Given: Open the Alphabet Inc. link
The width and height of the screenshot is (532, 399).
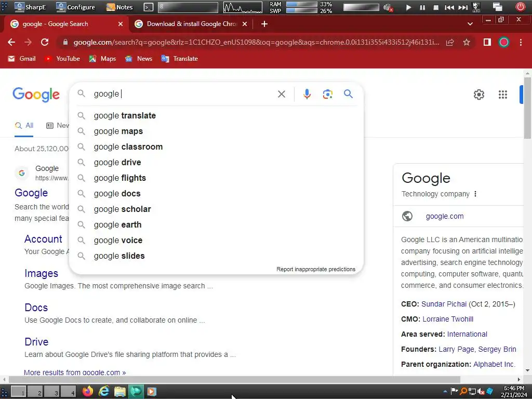Looking at the screenshot, I should [495, 364].
